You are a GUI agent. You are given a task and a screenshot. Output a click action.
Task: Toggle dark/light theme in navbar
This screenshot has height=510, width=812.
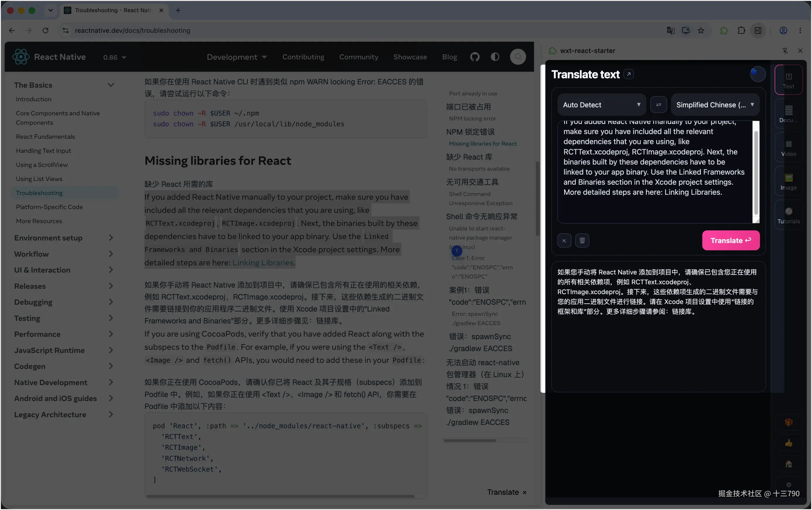pyautogui.click(x=495, y=57)
